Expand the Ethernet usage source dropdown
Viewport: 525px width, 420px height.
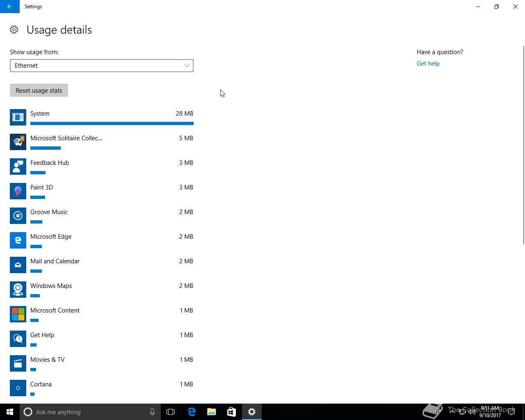point(102,66)
